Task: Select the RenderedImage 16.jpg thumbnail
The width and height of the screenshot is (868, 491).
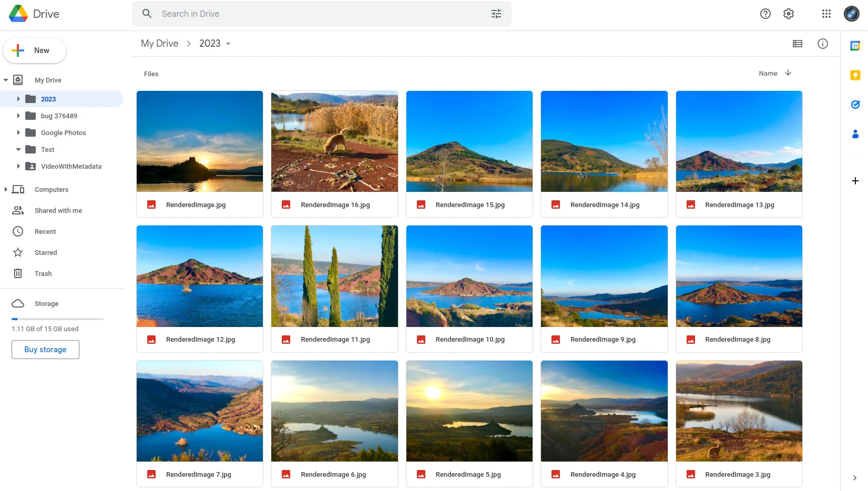Action: (334, 142)
